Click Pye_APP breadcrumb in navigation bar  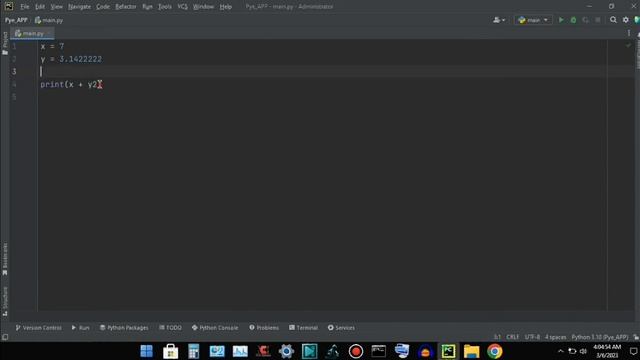[16, 20]
